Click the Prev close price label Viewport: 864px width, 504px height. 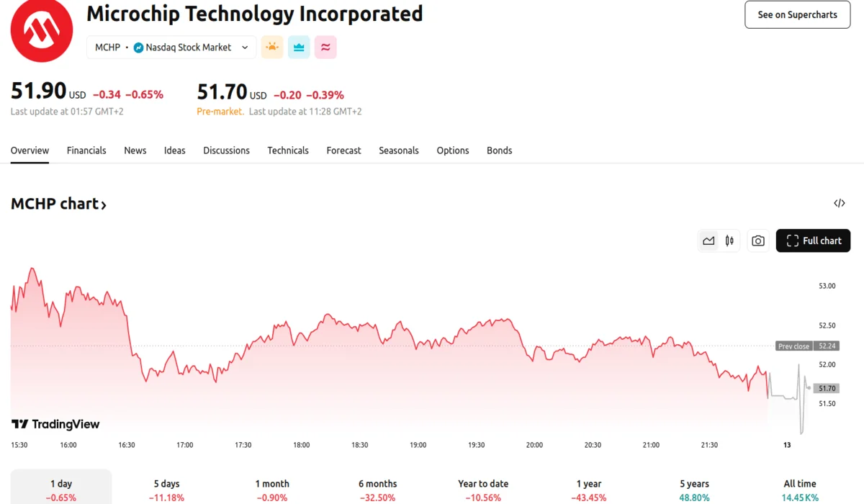793,346
